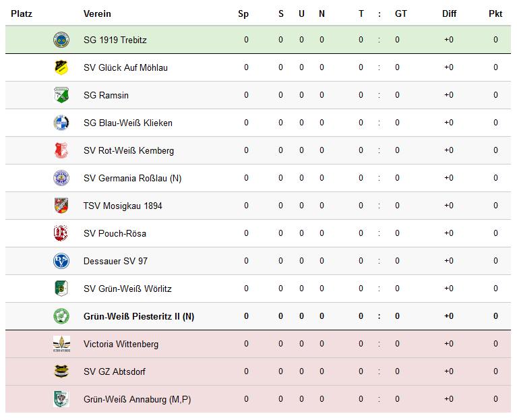The width and height of the screenshot is (517, 420).
Task: Click the Pkt column header
Action: [x=495, y=13]
